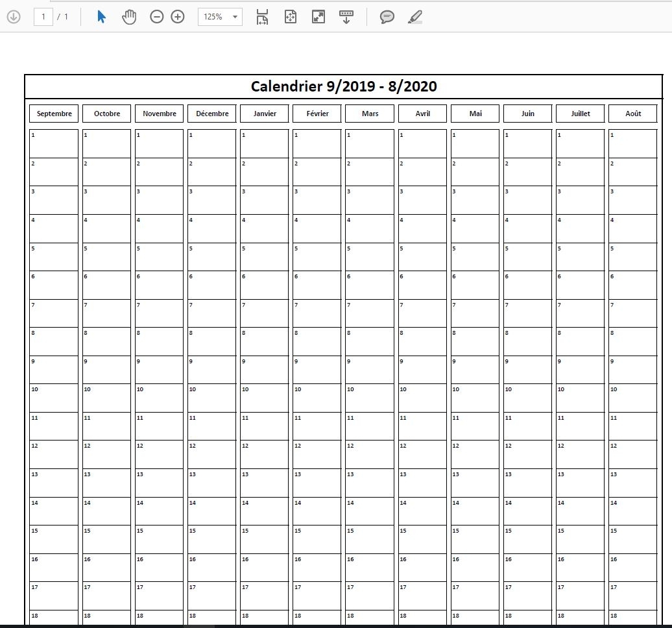
Task: Click day 5 cell under Mai
Action: (475, 257)
